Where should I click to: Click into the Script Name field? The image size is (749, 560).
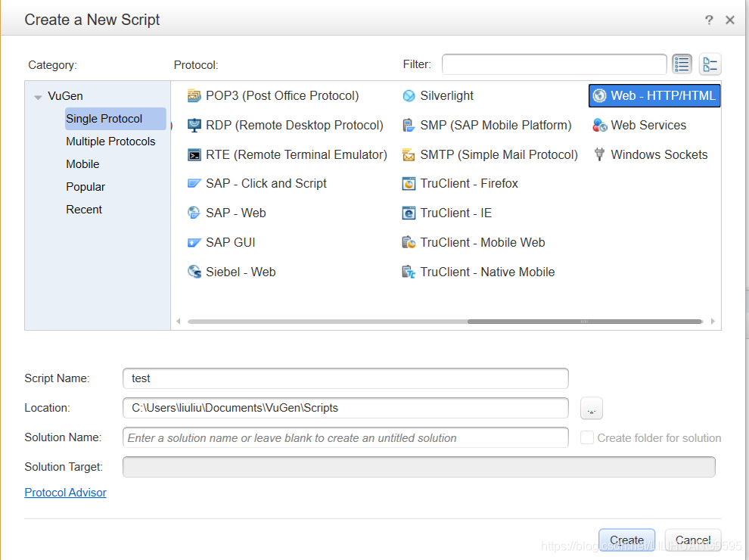point(345,378)
